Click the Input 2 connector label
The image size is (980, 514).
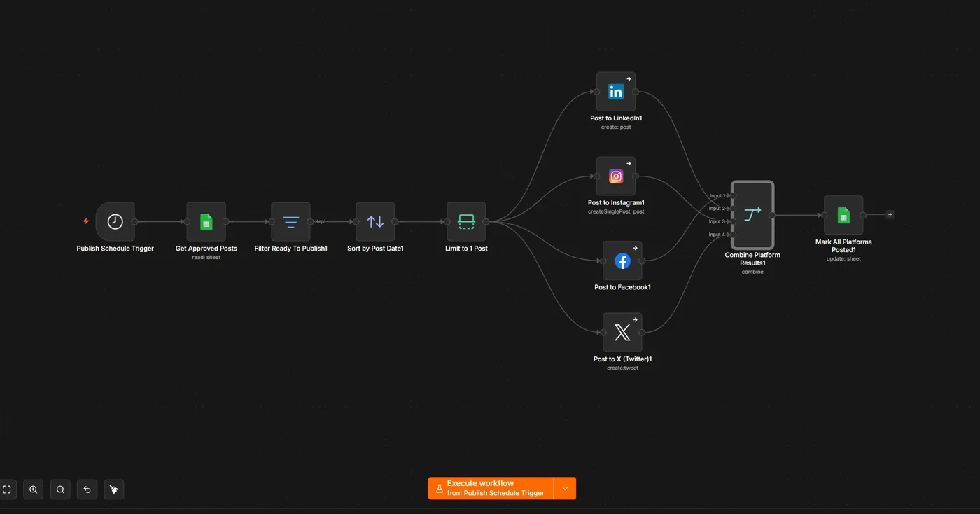717,209
